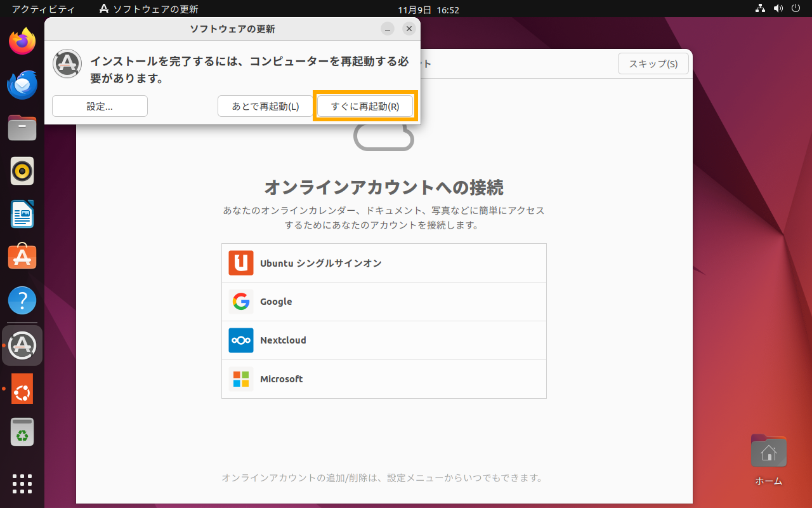This screenshot has height=508, width=812.
Task: Select the Software Updater dock icon
Action: 22,345
